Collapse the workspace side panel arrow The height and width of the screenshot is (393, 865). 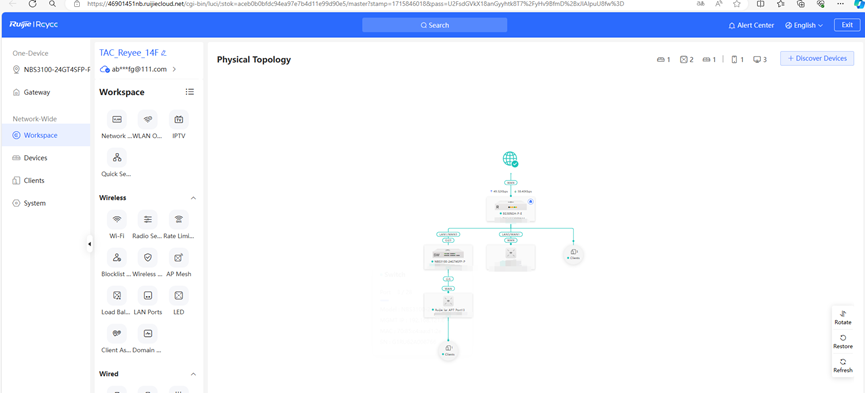click(x=89, y=243)
